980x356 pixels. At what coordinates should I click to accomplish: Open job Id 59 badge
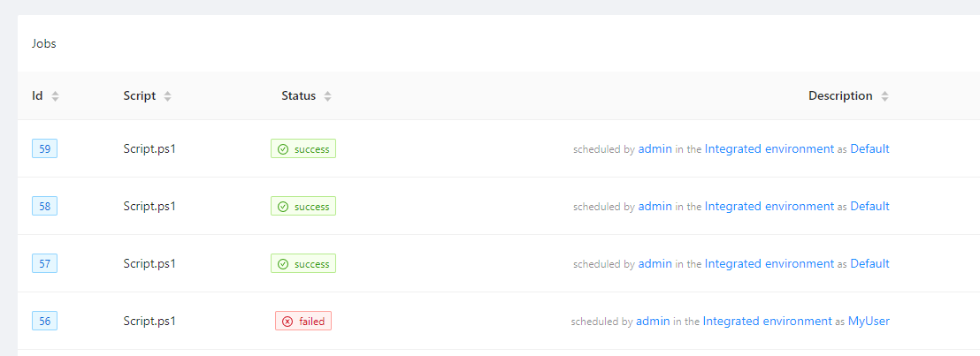pos(44,149)
